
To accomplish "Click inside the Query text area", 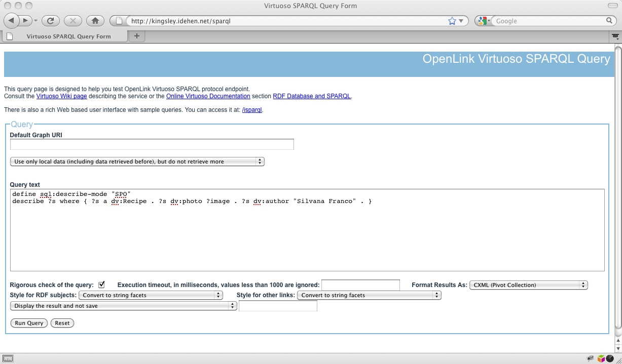I will coord(307,230).
